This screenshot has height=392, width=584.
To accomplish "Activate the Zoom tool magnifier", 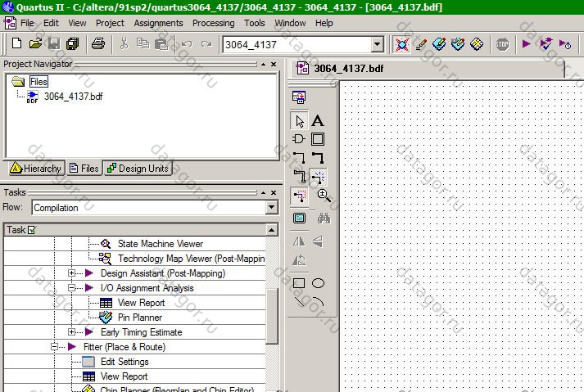I will [x=324, y=196].
